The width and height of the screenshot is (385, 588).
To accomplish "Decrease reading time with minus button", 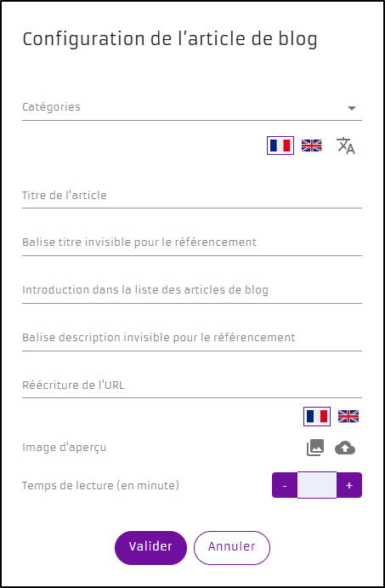I will tap(285, 485).
